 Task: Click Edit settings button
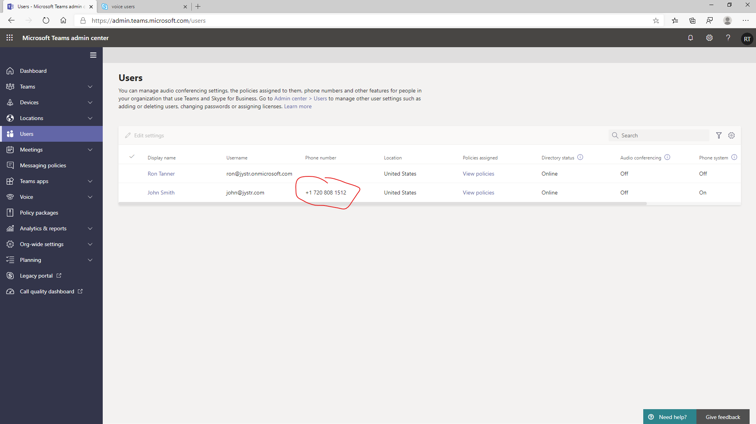point(145,136)
